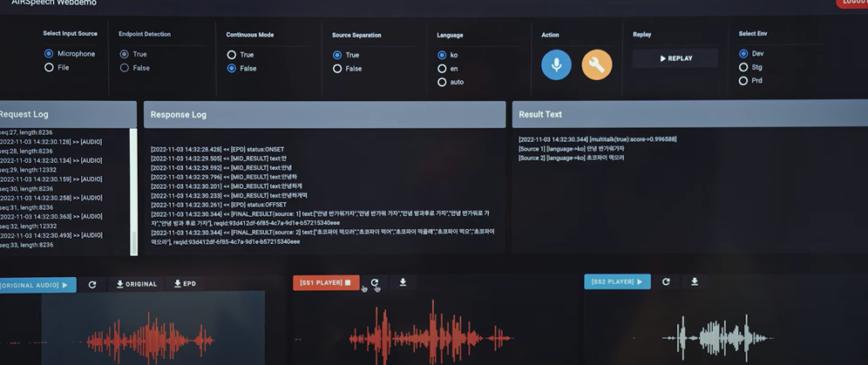Open settings with the orange wrench button
Viewport: 868px width, 365px height.
point(597,64)
